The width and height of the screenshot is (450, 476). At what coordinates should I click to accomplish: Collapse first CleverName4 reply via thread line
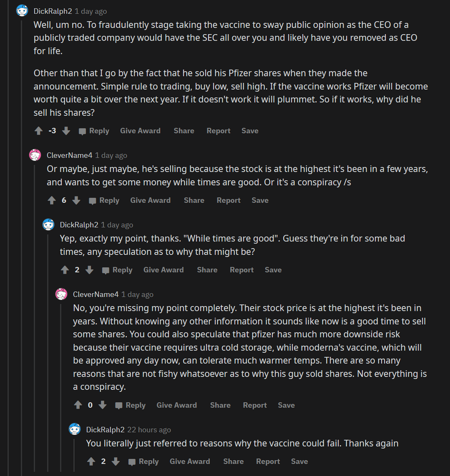(x=35, y=309)
